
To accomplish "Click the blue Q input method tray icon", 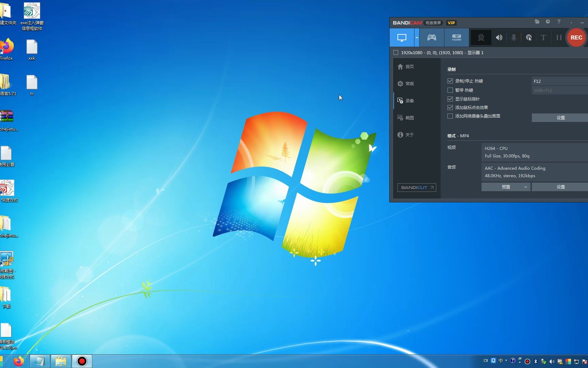I will pyautogui.click(x=493, y=361).
